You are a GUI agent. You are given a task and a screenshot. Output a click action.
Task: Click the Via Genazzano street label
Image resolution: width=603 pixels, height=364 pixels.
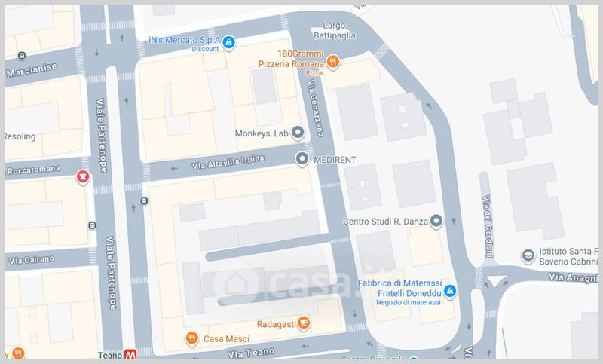pyautogui.click(x=316, y=108)
